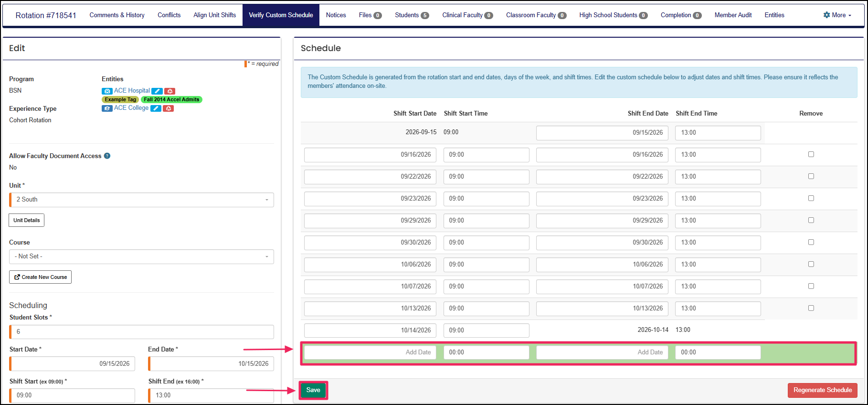Click the red remove icon for ACE College
Viewport: 868px width, 405px height.
point(168,108)
